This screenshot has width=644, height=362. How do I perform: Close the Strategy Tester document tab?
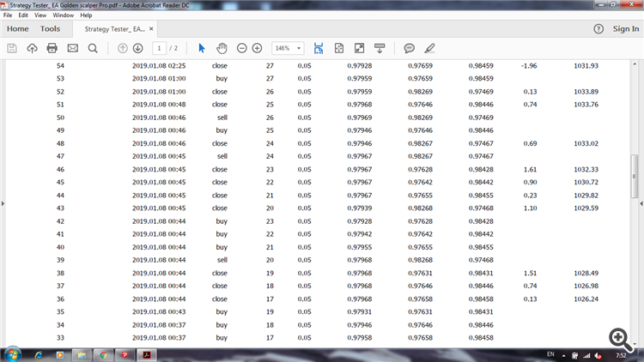(151, 28)
